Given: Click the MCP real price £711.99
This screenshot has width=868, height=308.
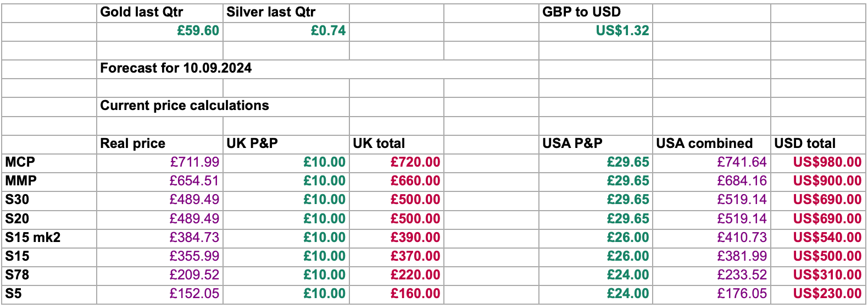Looking at the screenshot, I should (194, 162).
